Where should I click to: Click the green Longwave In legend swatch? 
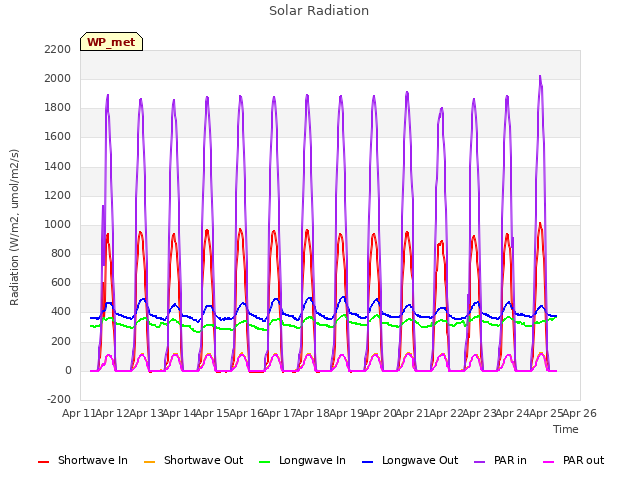(x=264, y=462)
